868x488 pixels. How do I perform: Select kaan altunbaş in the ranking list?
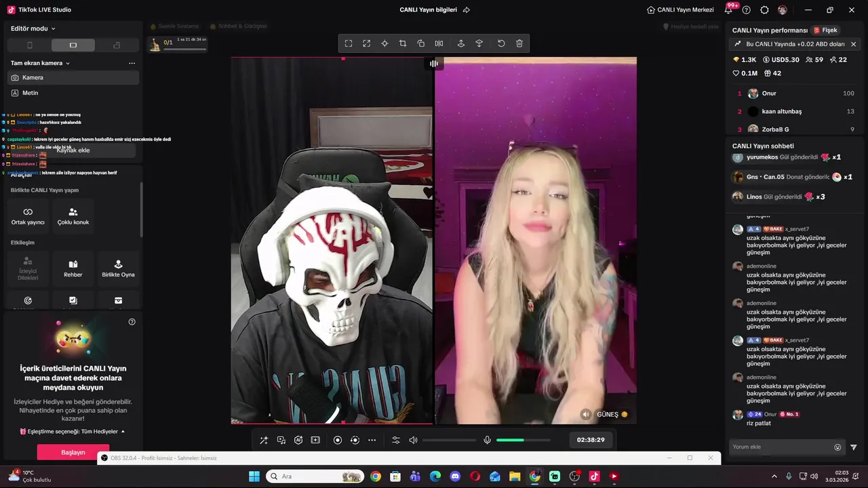(x=795, y=111)
